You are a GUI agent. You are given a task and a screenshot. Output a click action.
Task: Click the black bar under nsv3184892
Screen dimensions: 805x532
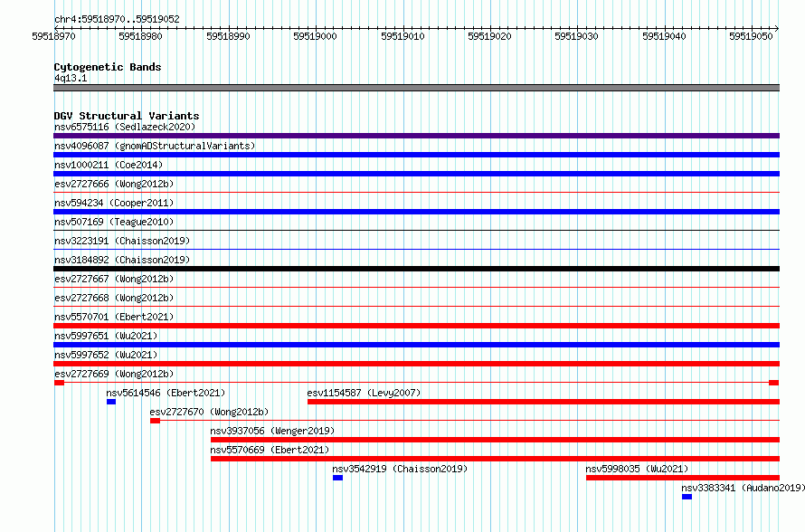[x=416, y=269]
